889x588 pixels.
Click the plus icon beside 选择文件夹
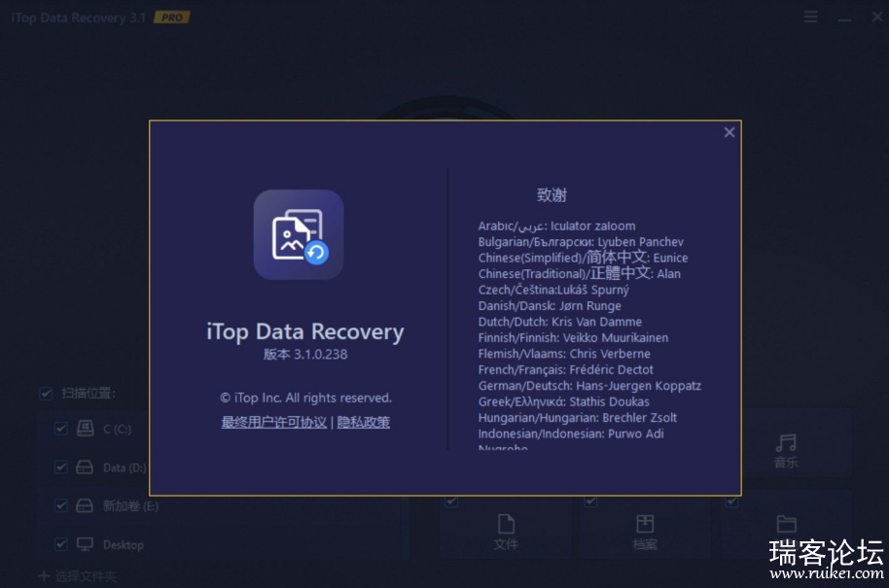pyautogui.click(x=44, y=576)
